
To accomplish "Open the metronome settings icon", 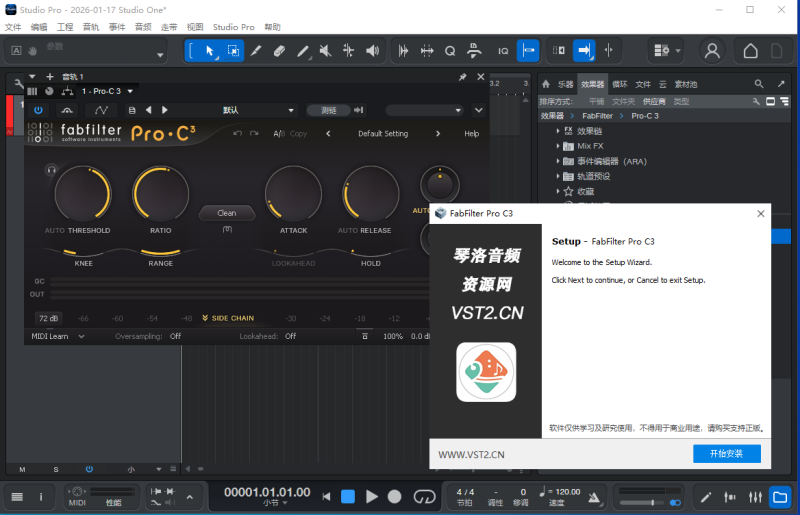I will tap(593, 497).
